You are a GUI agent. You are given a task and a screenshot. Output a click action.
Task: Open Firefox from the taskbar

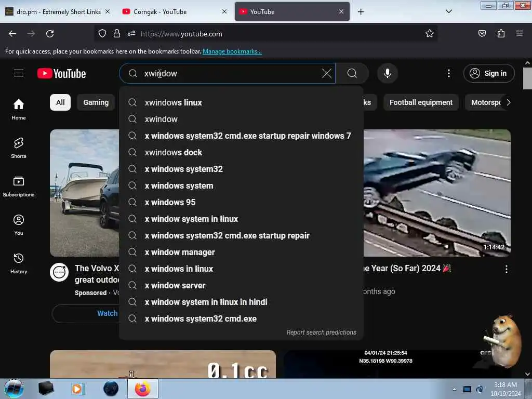click(x=143, y=389)
